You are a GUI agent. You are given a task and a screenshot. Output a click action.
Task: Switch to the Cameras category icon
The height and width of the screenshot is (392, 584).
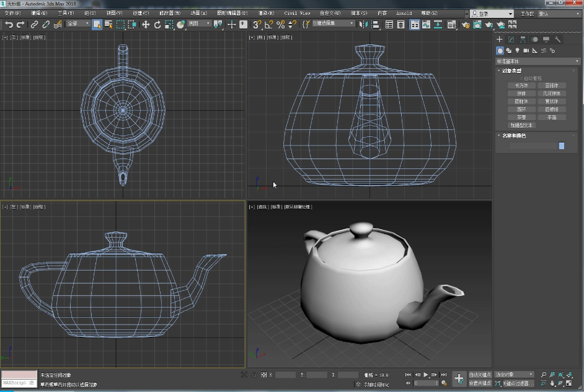tap(526, 51)
